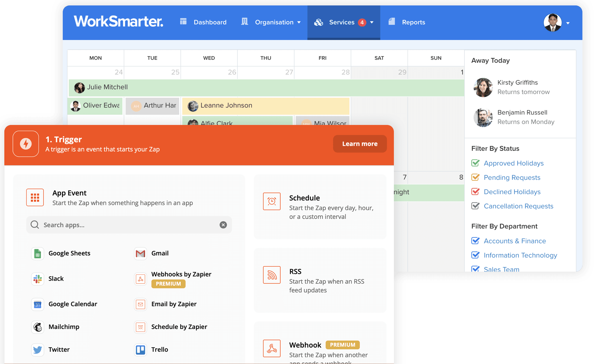
Task: Enable the Cancellation Requests filter
Action: point(475,206)
